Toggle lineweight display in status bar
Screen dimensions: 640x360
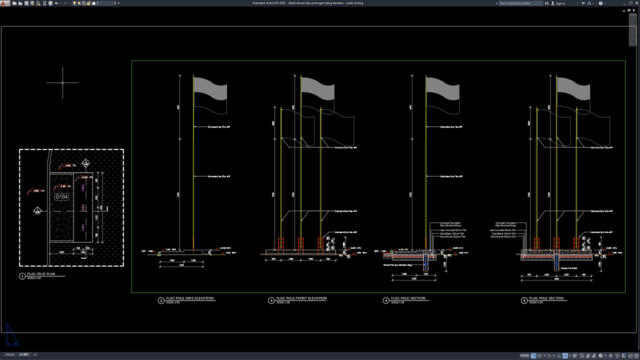(575, 356)
